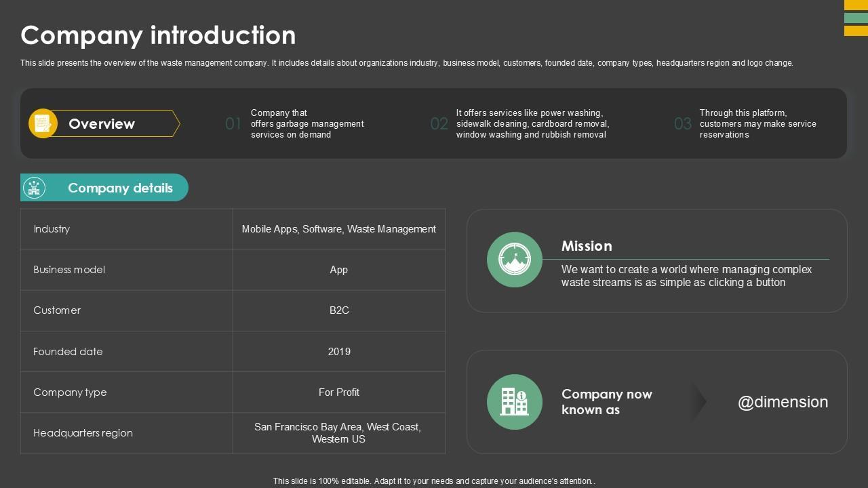The image size is (868, 488).
Task: Select the San Francisco Bay Area headquarters cell
Action: click(339, 433)
